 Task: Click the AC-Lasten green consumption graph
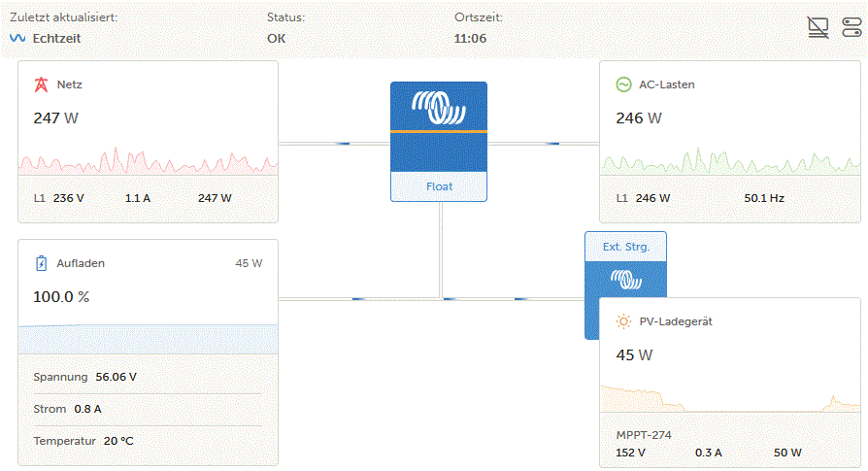(730, 160)
